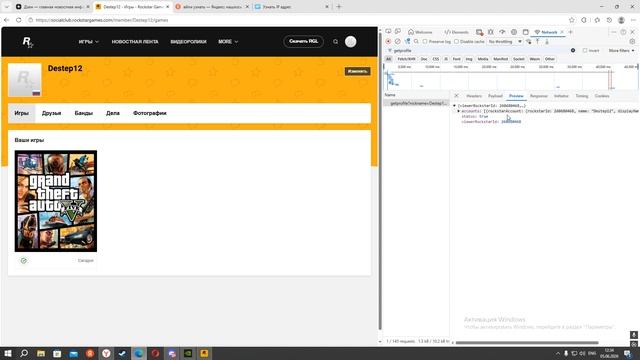Toggle the device emulation icon in DevTools
The image size is (640, 360).
click(398, 32)
